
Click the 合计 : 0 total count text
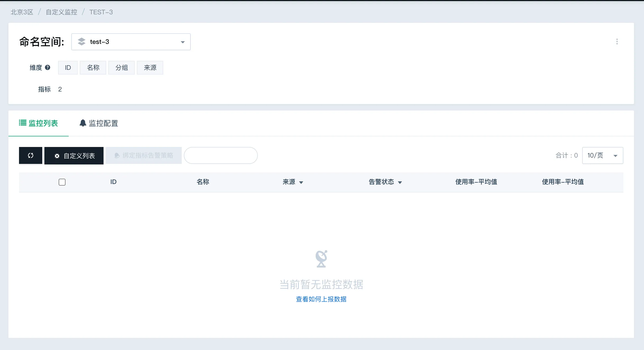567,155
